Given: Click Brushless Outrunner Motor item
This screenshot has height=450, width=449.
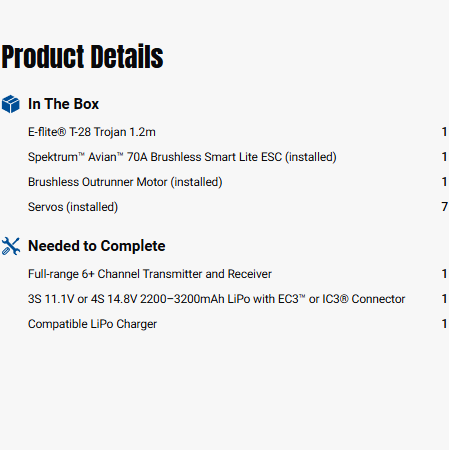Looking at the screenshot, I should click(125, 182).
